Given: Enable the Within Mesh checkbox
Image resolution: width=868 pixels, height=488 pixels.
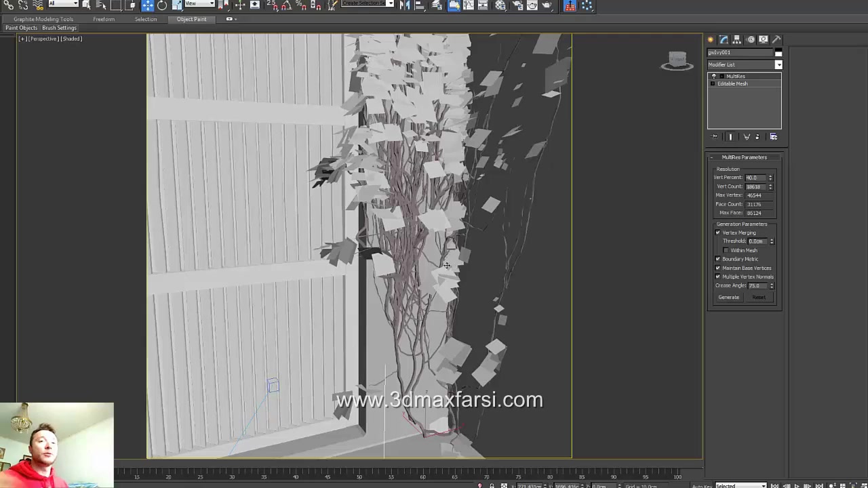Looking at the screenshot, I should 726,250.
